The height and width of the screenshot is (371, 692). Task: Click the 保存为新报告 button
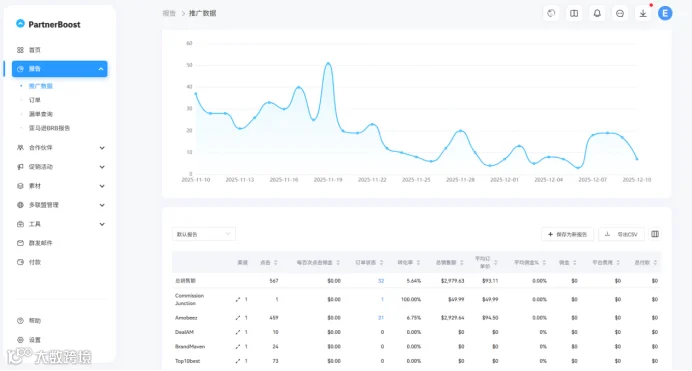[567, 234]
